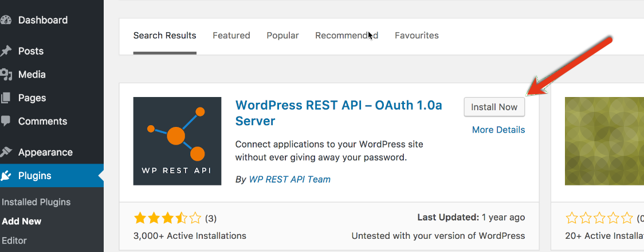Open the WP REST API Team author link

(x=289, y=180)
